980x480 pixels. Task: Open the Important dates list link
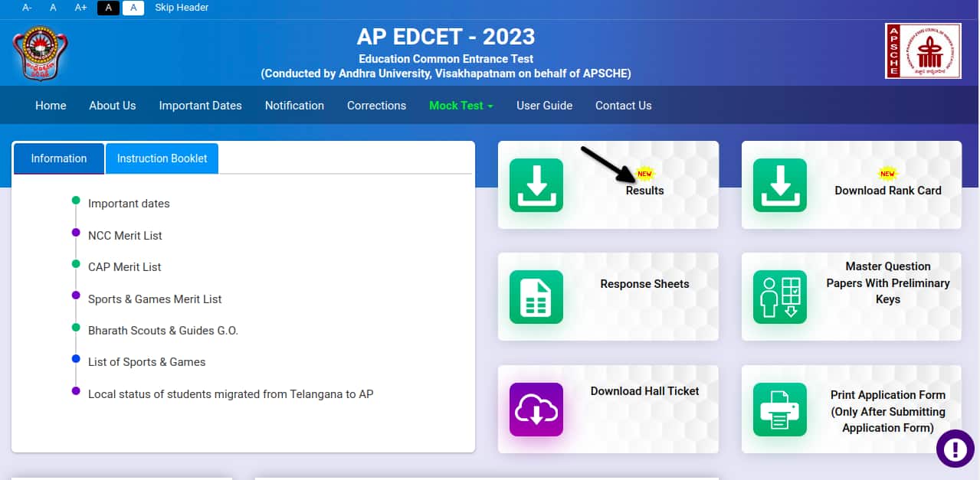tap(129, 204)
